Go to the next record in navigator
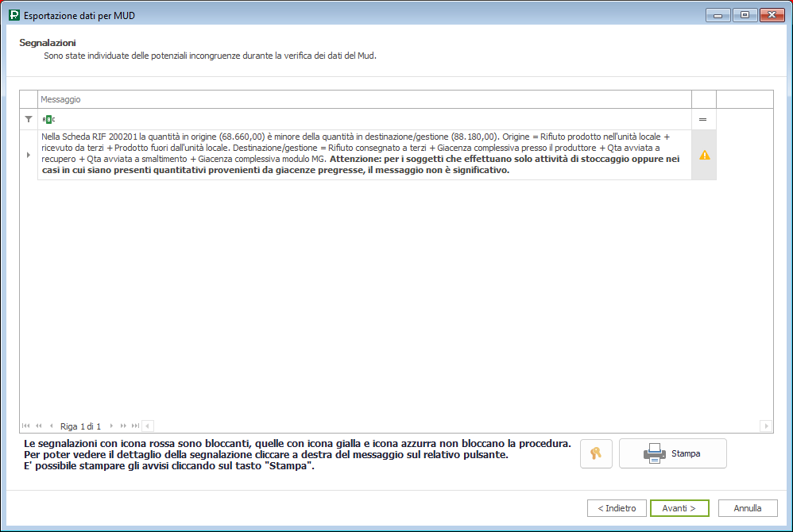Viewport: 793px width, 532px height. (x=112, y=426)
